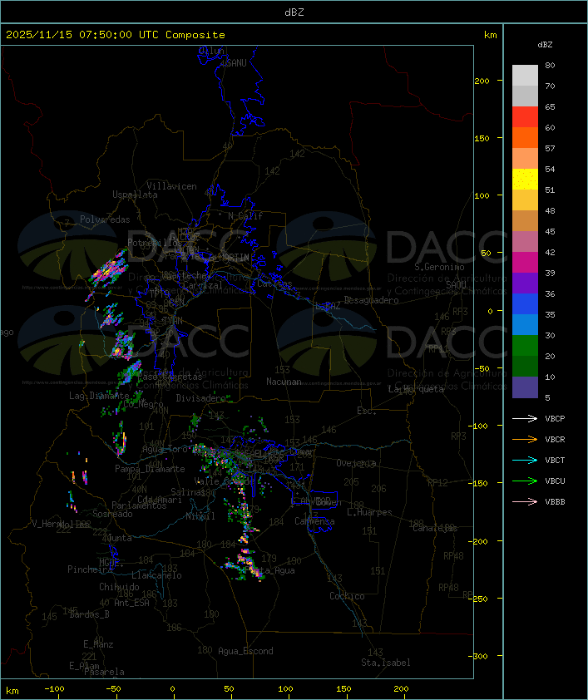Image resolution: width=588 pixels, height=700 pixels.
Task: Click the Villavicen map label
Action: click(172, 186)
